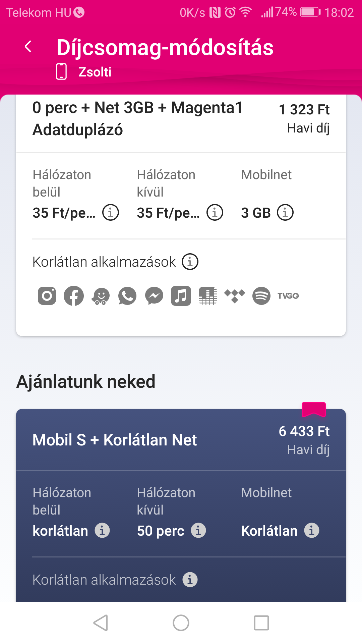Show info for Korlátlan Mobilnet in offer
The image size is (362, 644).
coord(312,530)
